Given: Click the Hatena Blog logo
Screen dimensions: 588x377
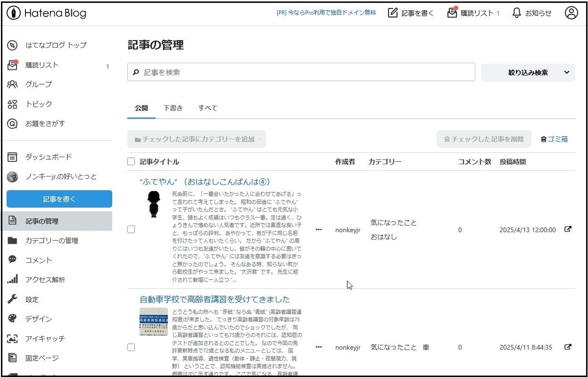Looking at the screenshot, I should [x=47, y=13].
